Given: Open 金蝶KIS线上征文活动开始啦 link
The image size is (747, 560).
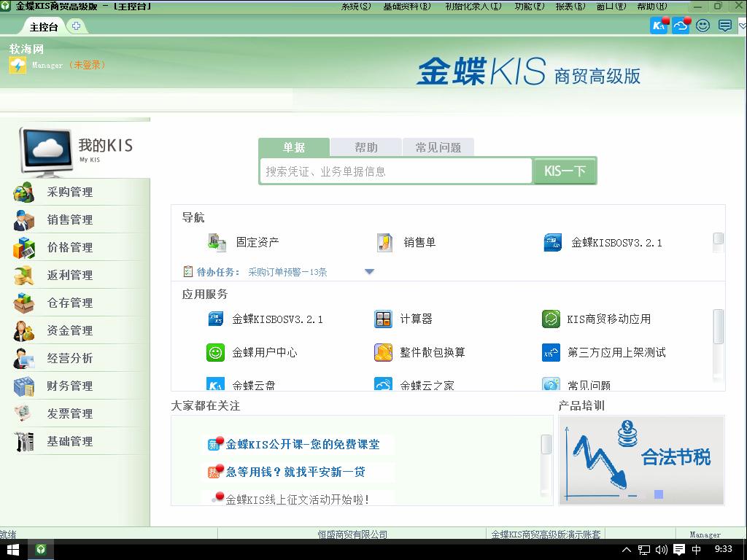Looking at the screenshot, I should point(298,499).
